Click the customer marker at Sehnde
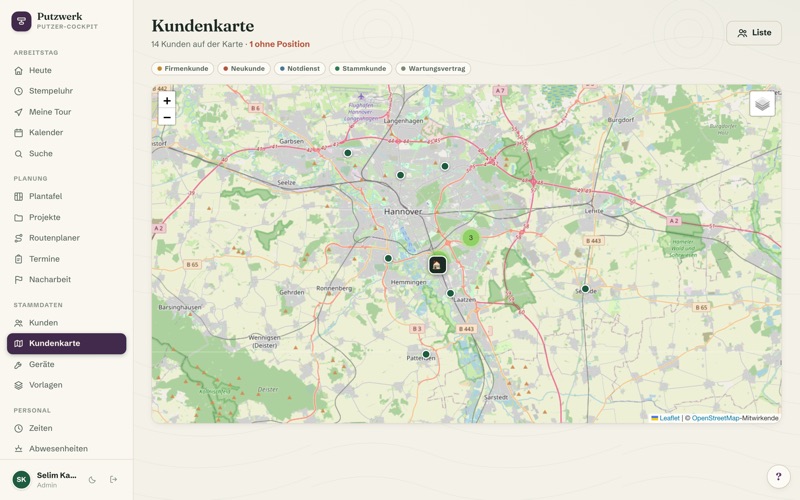The height and width of the screenshot is (500, 800). click(x=585, y=289)
